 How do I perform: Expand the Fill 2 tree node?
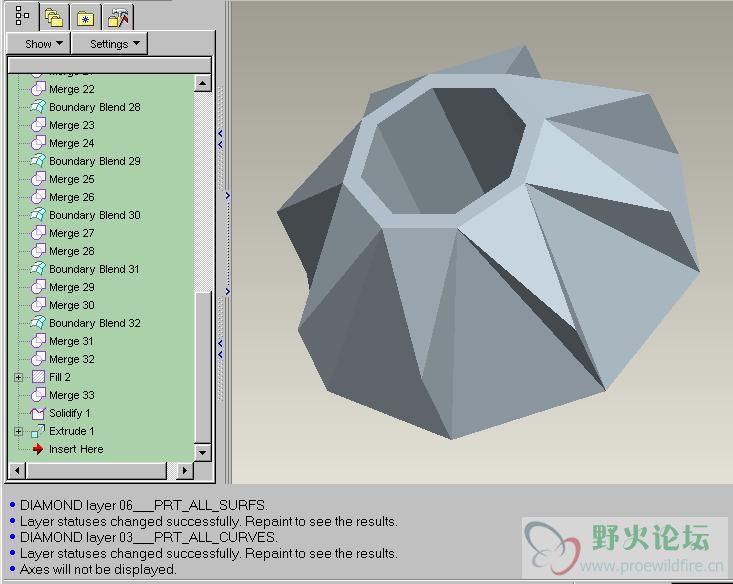(x=18, y=377)
